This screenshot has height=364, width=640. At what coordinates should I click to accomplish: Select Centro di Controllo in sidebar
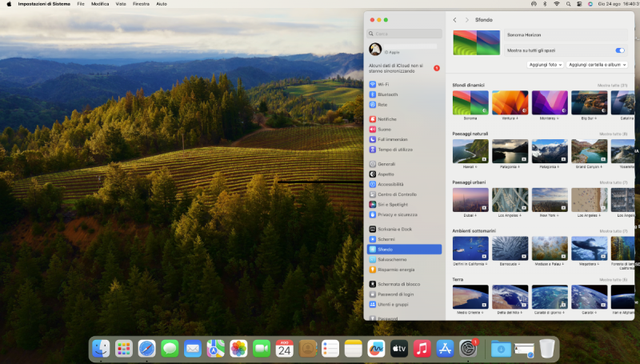point(397,194)
